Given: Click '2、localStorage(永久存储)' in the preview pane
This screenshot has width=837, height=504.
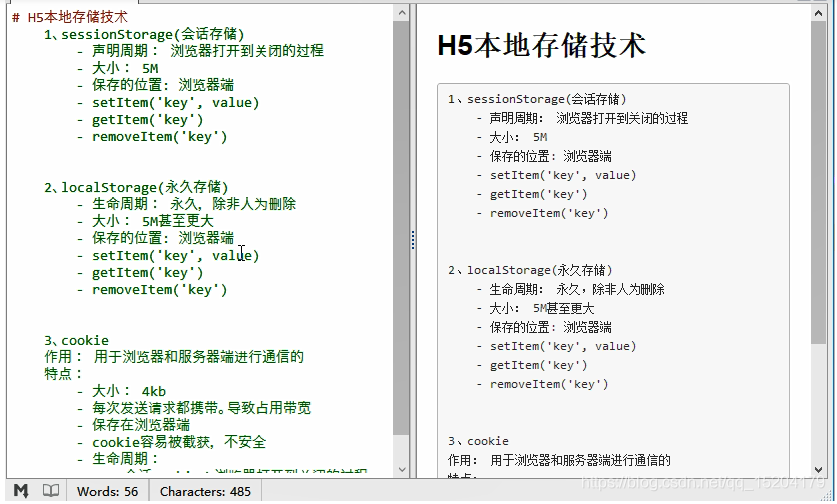Looking at the screenshot, I should pyautogui.click(x=530, y=271).
